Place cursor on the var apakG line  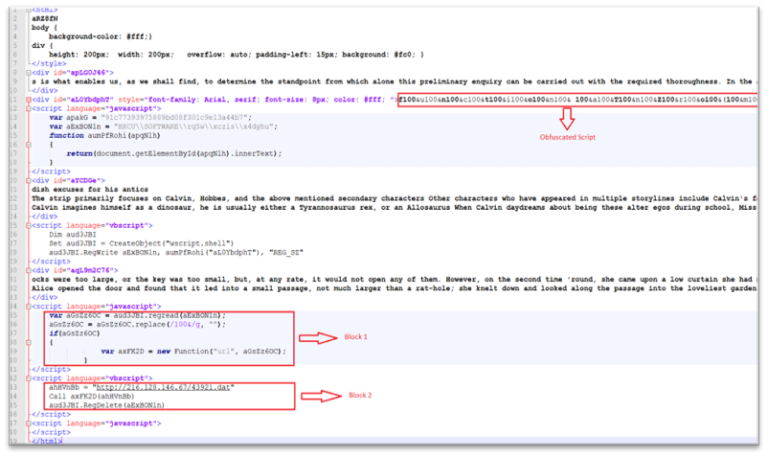pos(120,117)
